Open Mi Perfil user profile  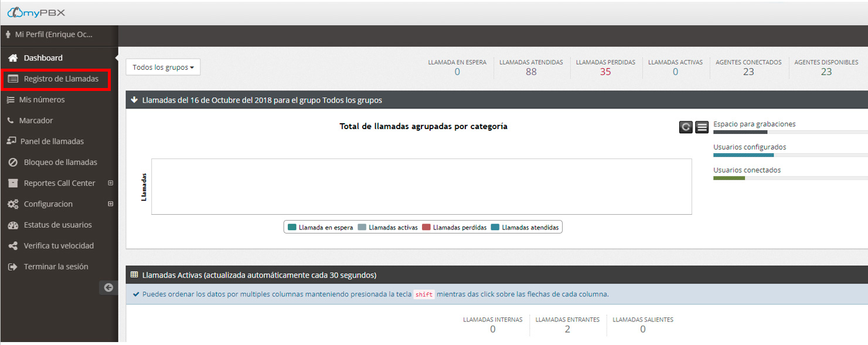(53, 35)
